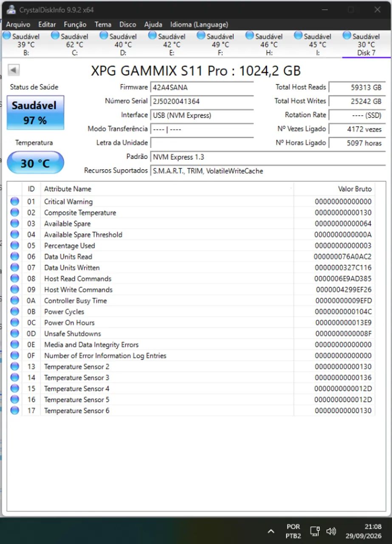
Task: Select disk B: at 39 °C
Action: [x=26, y=44]
